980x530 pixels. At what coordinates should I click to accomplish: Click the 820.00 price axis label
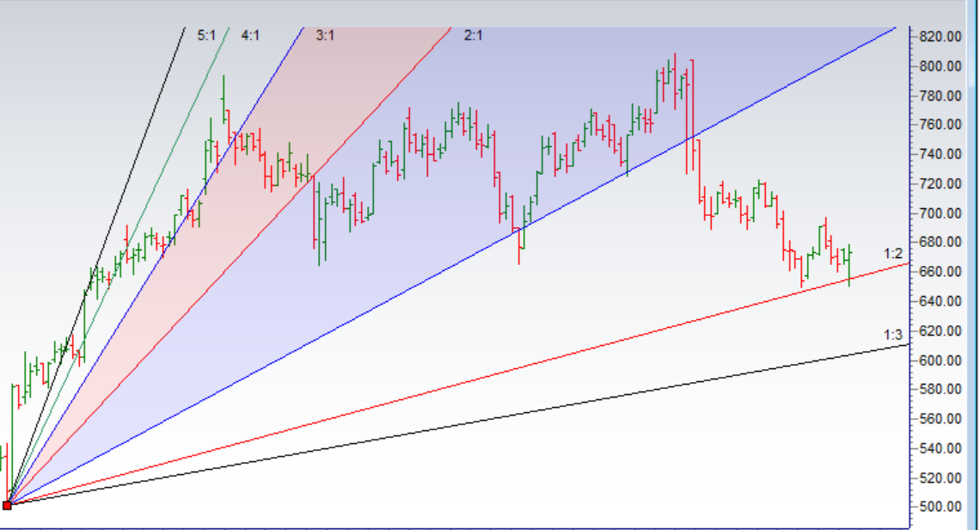940,36
